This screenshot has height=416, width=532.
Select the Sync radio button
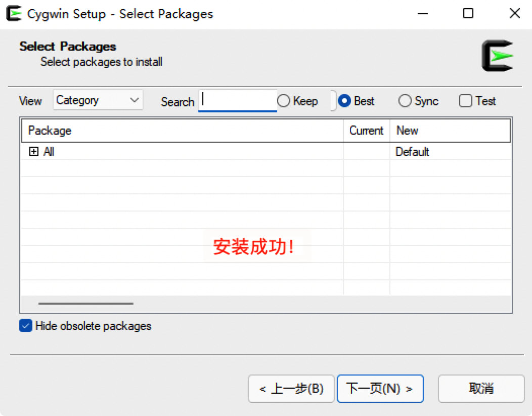(405, 101)
